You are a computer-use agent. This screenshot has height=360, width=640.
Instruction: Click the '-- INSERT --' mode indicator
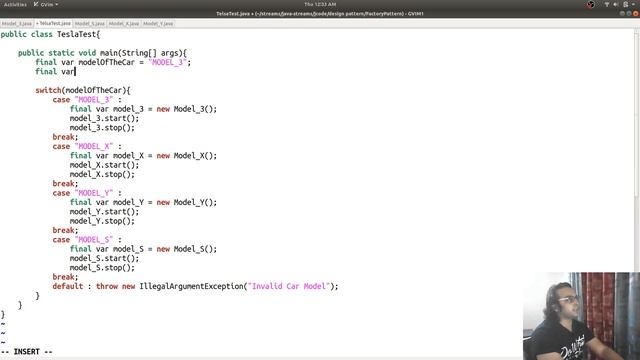tap(27, 351)
